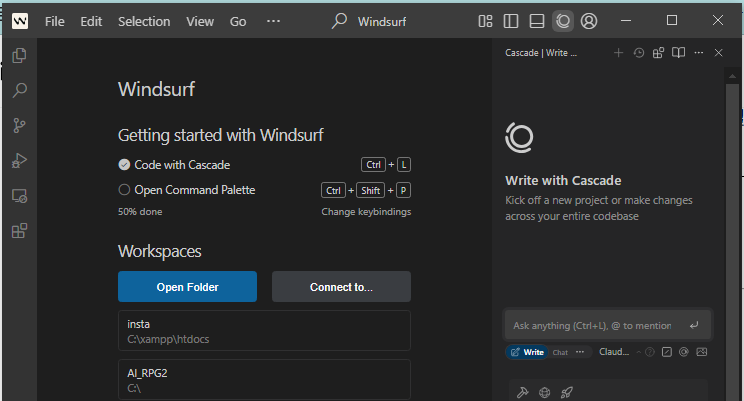
Task: Open the account profile icon
Action: pyautogui.click(x=589, y=21)
